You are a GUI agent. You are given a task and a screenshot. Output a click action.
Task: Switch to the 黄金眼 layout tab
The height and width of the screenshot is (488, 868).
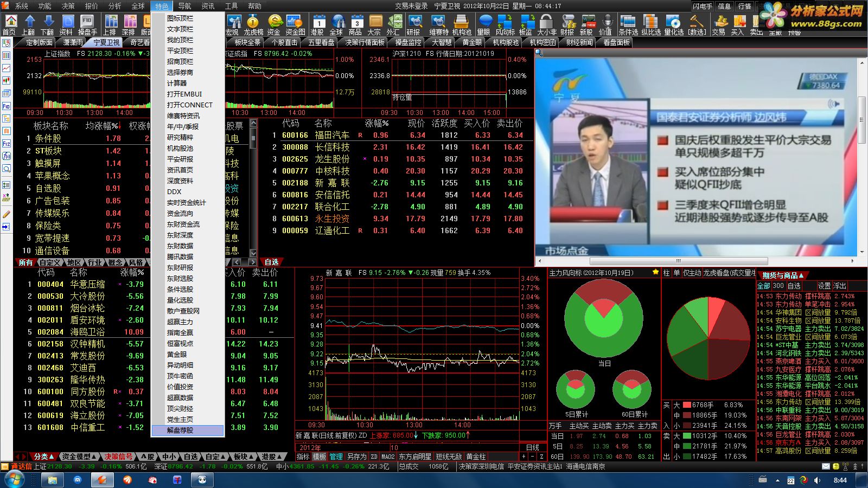(x=472, y=42)
